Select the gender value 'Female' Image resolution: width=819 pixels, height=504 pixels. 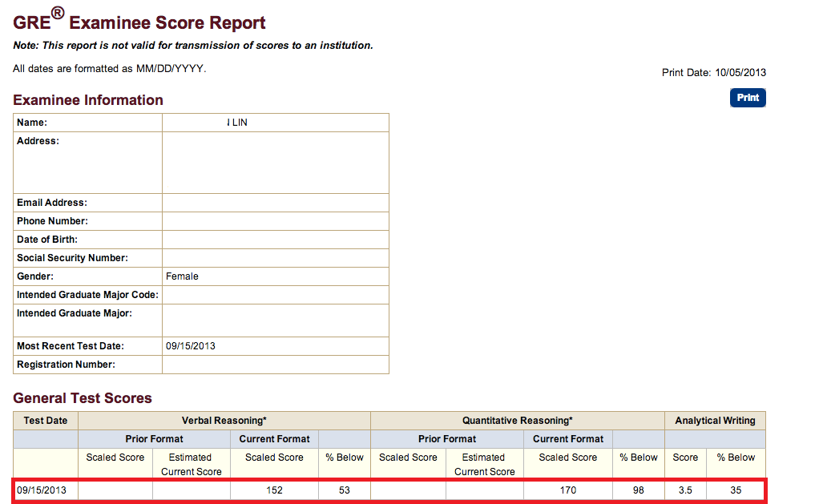click(182, 276)
